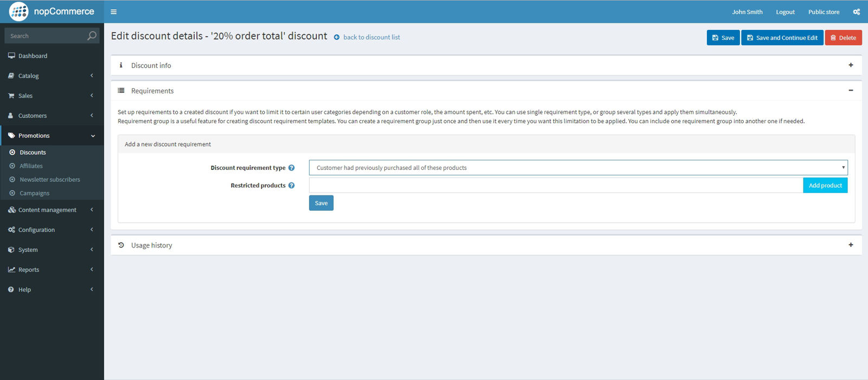The height and width of the screenshot is (380, 868).
Task: Click the nopCommerce logo
Action: 52,11
